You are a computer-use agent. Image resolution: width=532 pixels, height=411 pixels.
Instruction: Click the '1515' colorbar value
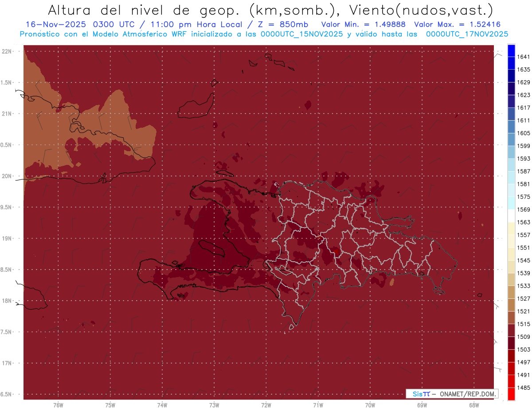[x=524, y=324]
